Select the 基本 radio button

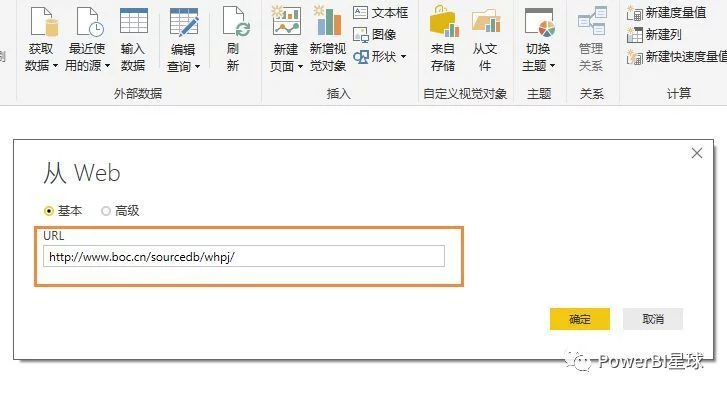(49, 211)
